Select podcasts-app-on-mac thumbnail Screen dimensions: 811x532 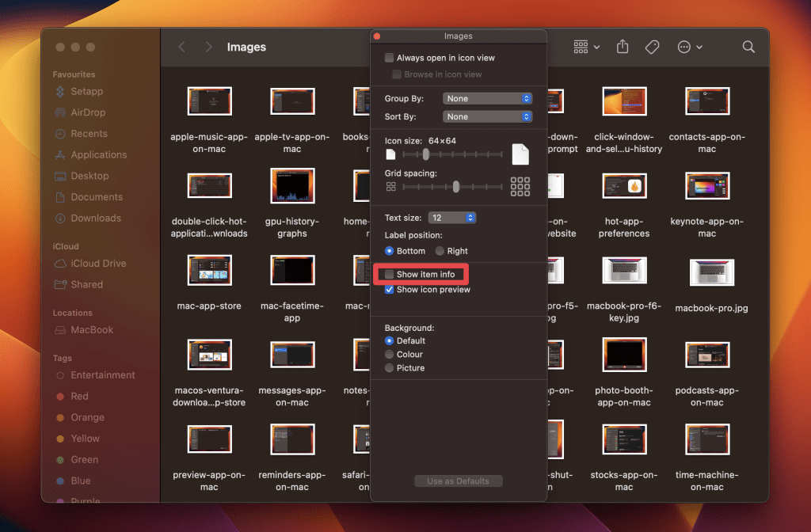(707, 355)
